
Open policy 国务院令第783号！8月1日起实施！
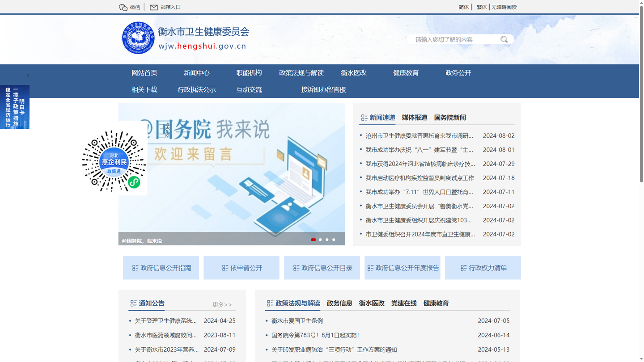(315, 335)
